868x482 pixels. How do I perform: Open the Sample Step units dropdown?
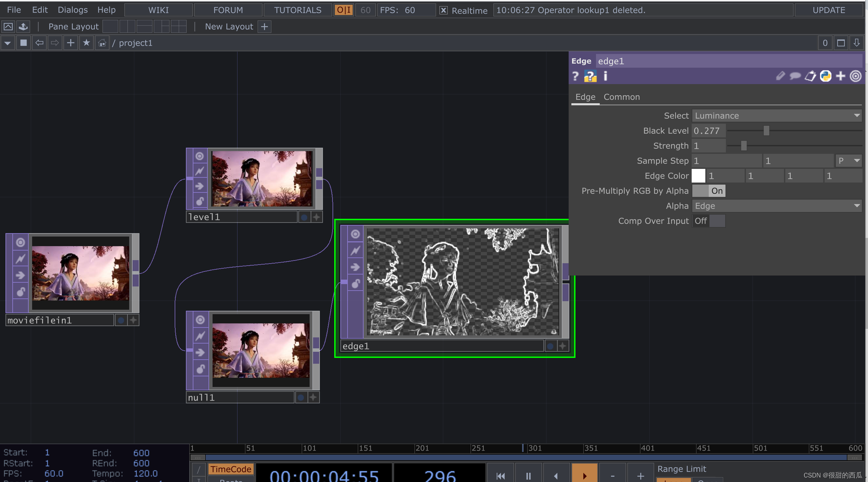click(x=849, y=161)
